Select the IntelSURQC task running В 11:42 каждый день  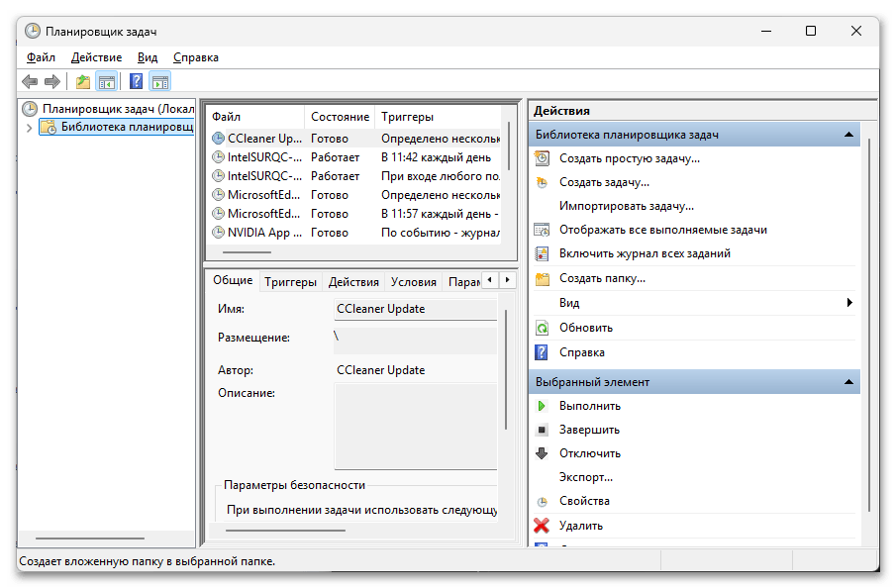tap(354, 157)
